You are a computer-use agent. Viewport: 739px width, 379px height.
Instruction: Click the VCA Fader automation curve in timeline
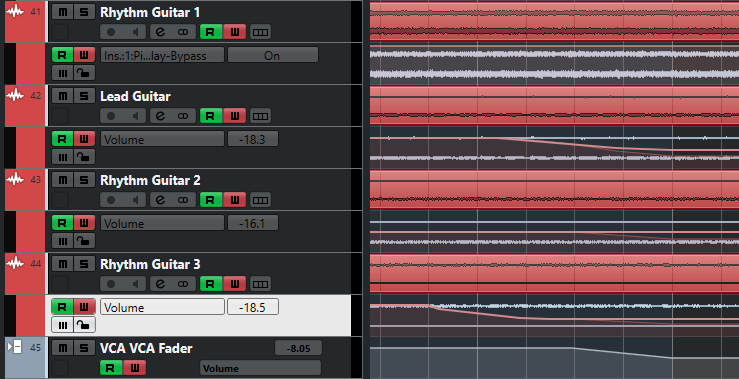click(x=622, y=353)
